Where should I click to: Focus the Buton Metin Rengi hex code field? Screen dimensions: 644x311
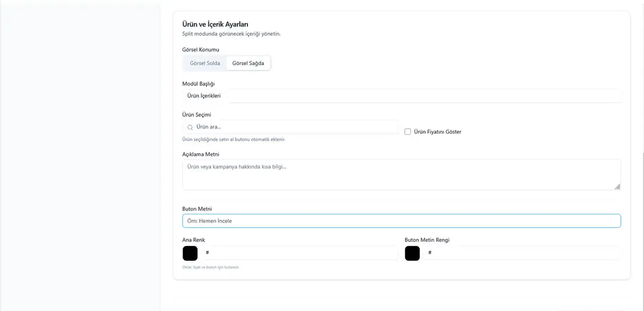pos(522,253)
